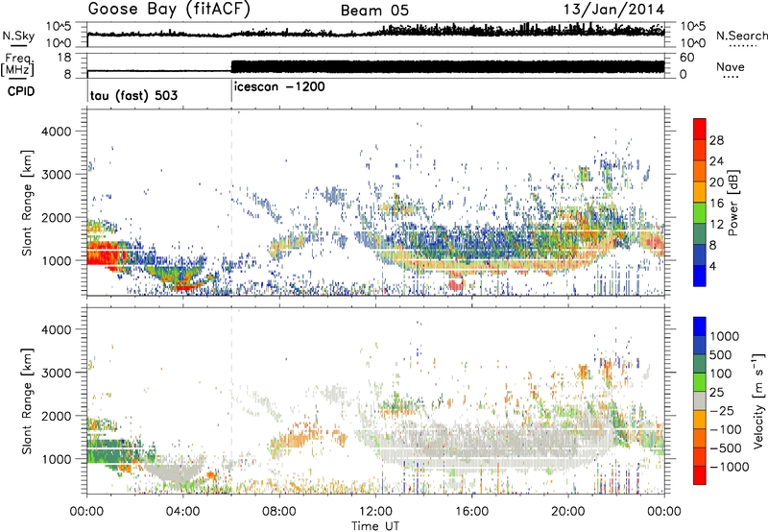Click the 04:00 time axis tick label

[182, 512]
